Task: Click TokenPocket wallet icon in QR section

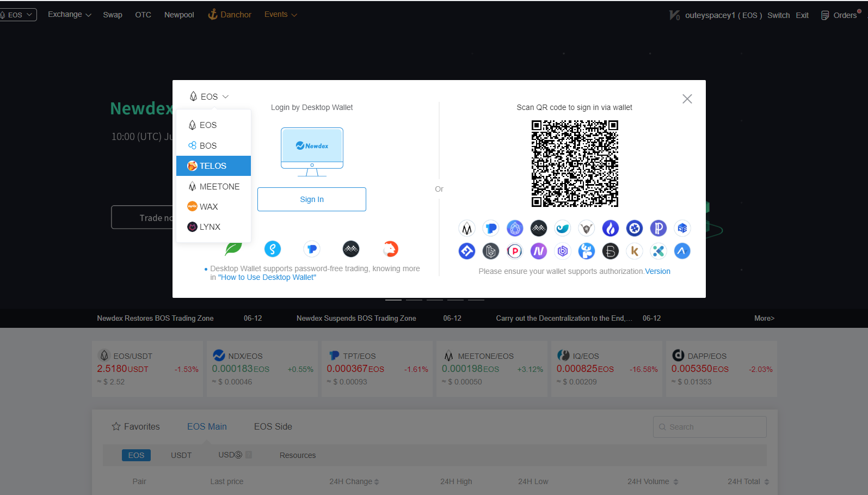Action: pos(491,228)
